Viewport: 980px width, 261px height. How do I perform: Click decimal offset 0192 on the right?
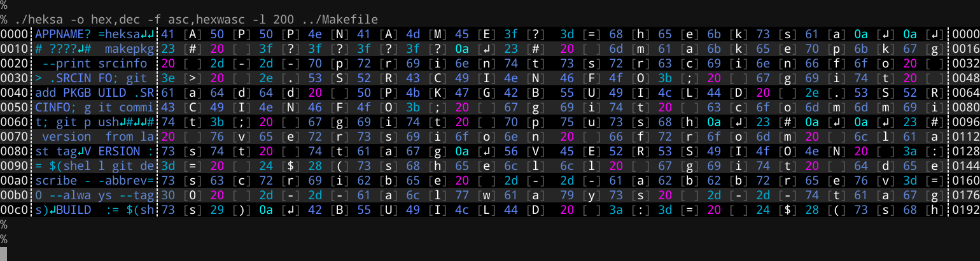[x=966, y=209]
